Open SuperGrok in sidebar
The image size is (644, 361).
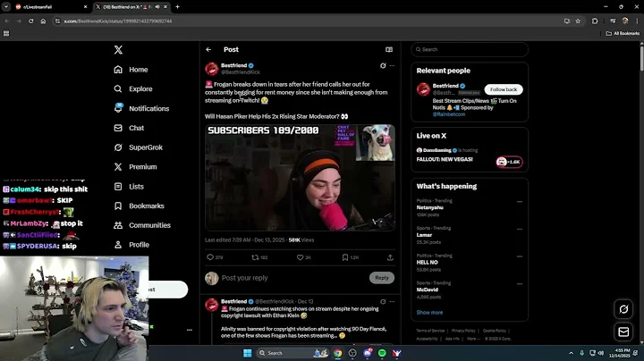(138, 147)
